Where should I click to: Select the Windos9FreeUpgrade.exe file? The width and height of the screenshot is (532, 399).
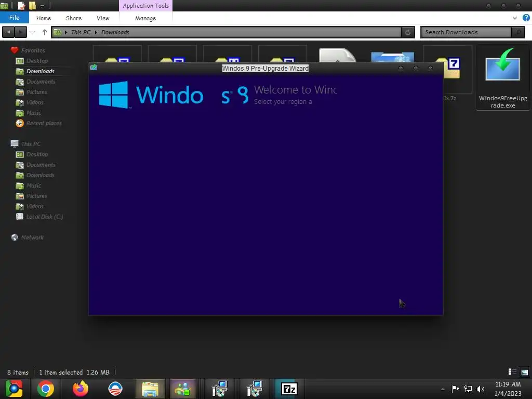(x=503, y=78)
